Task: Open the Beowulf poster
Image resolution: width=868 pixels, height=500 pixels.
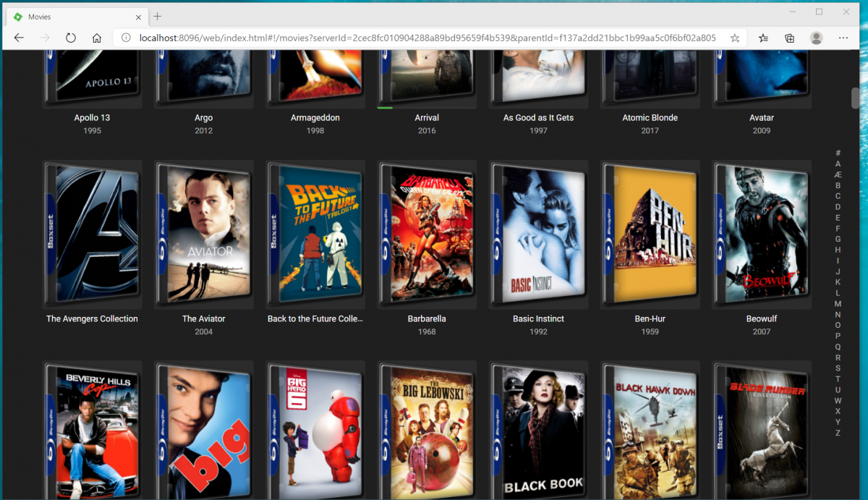Action: [762, 234]
